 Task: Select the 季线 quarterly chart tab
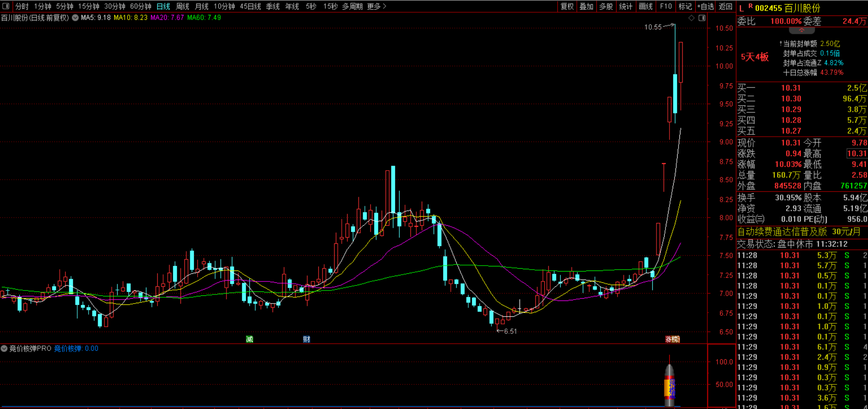[x=273, y=6]
